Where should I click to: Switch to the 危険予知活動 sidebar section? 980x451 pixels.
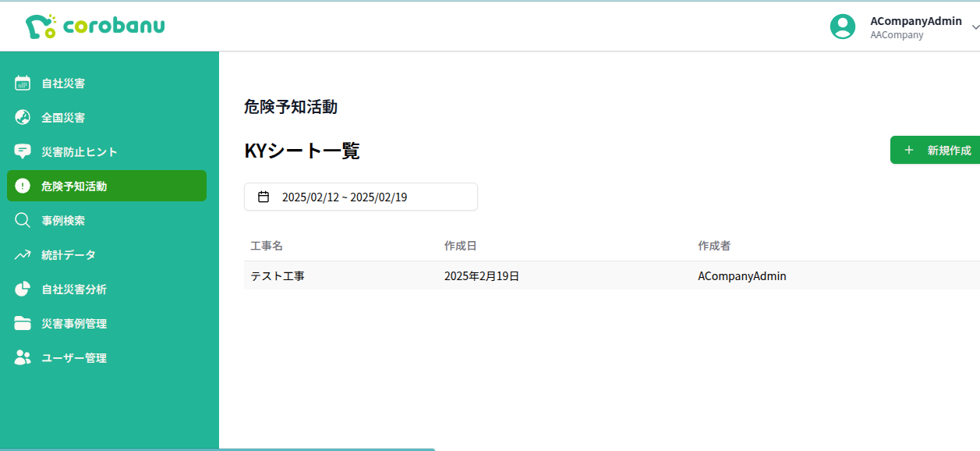click(74, 186)
